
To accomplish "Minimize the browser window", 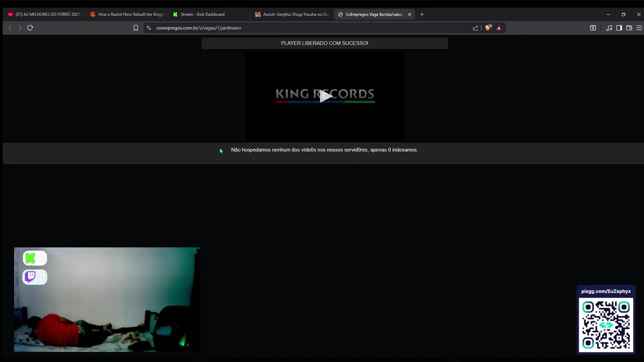I will 608,14.
